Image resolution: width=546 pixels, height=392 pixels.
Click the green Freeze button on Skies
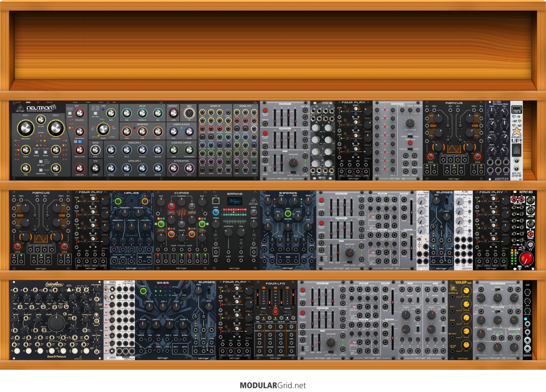coord(143,291)
